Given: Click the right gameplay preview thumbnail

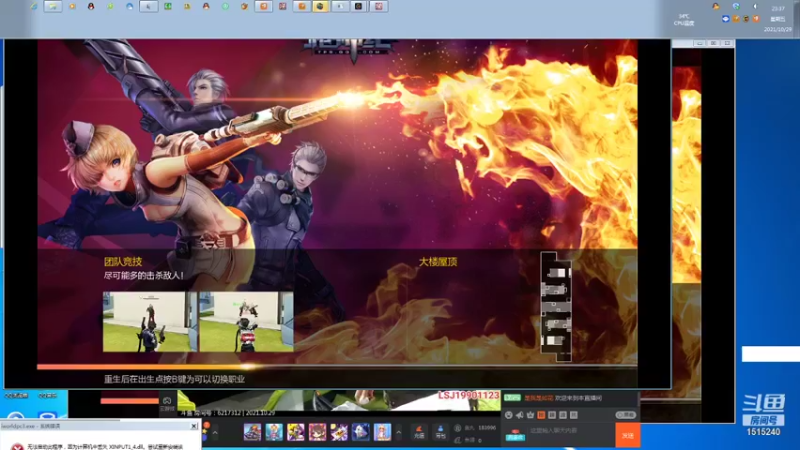Looking at the screenshot, I should point(246,321).
